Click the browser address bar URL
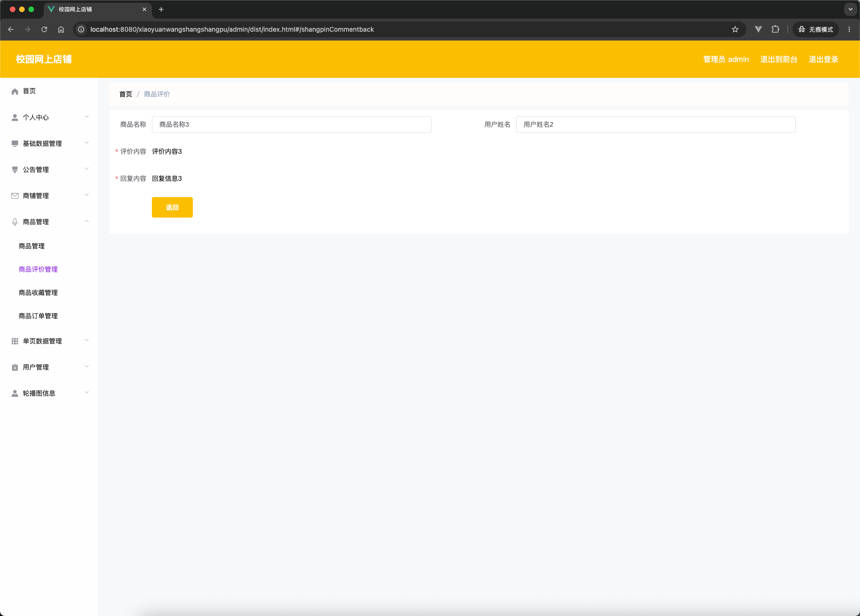The height and width of the screenshot is (616, 860). 232,29
